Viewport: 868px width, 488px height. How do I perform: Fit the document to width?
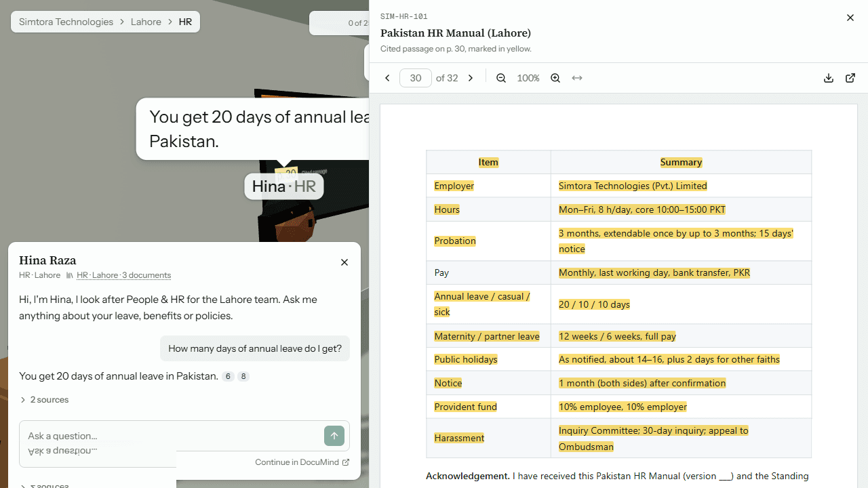(x=577, y=78)
